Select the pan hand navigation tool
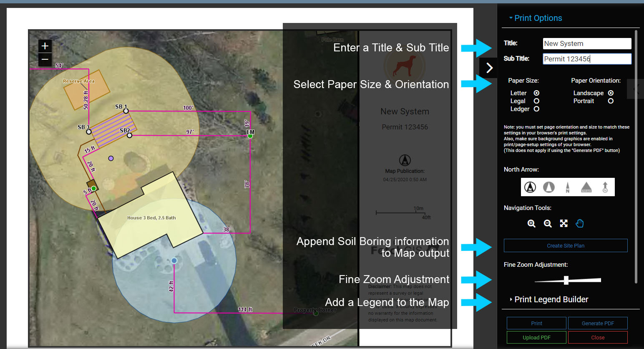 click(x=580, y=224)
